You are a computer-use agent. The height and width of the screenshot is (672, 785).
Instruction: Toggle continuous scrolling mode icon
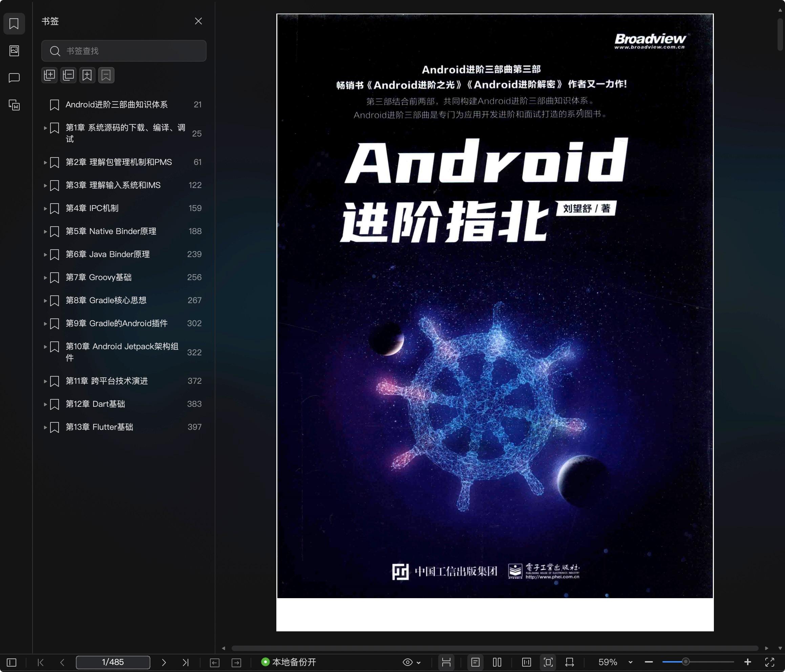tap(446, 662)
